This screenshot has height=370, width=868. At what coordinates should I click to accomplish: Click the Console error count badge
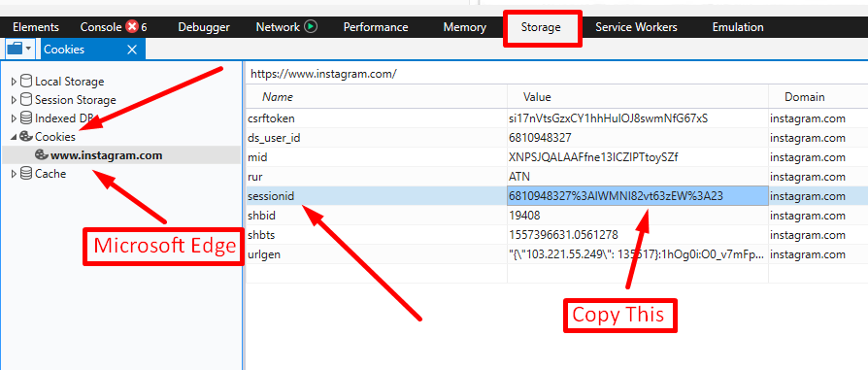(x=132, y=26)
